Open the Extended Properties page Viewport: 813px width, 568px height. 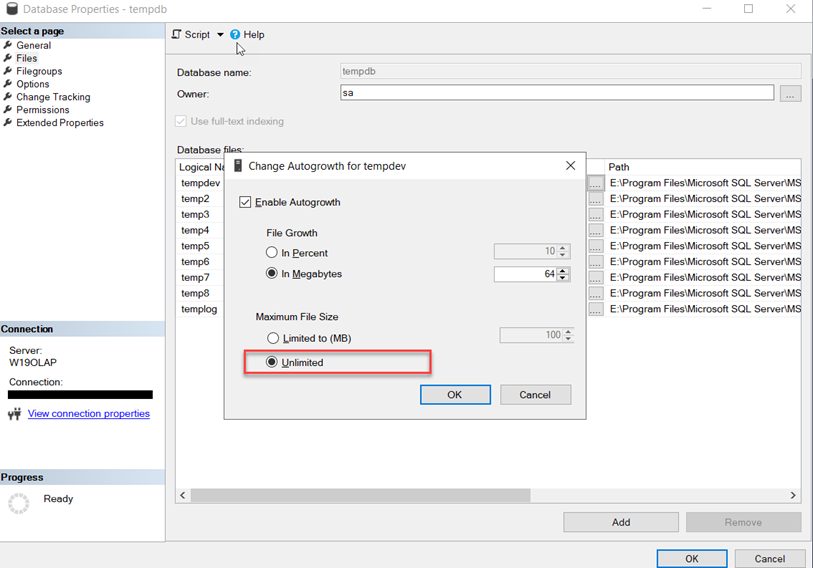click(x=60, y=123)
